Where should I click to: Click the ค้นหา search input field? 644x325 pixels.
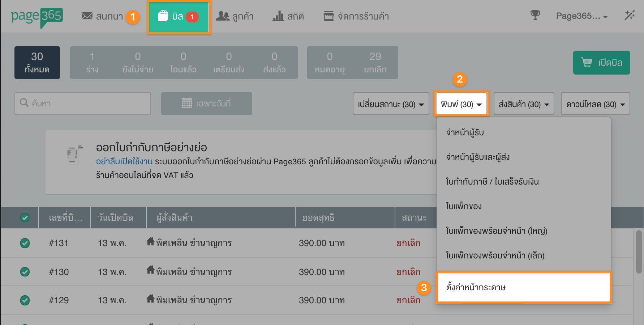click(x=83, y=104)
